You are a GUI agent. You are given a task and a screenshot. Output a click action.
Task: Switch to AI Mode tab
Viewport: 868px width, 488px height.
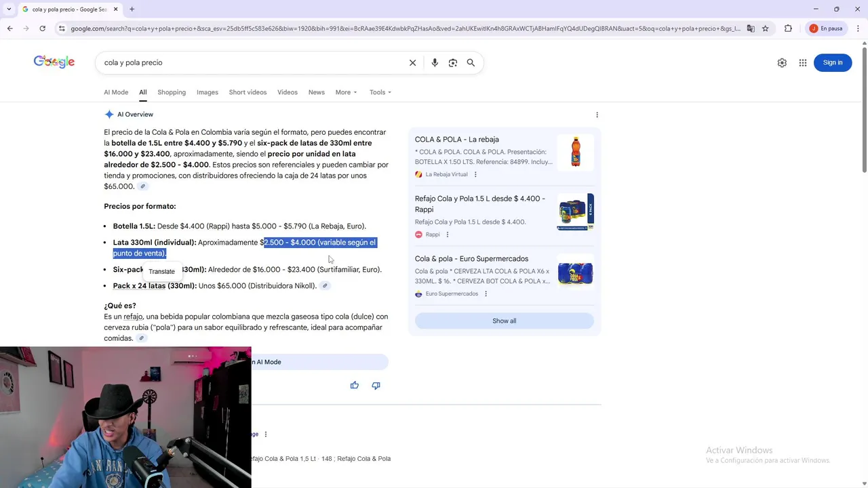[x=116, y=92]
